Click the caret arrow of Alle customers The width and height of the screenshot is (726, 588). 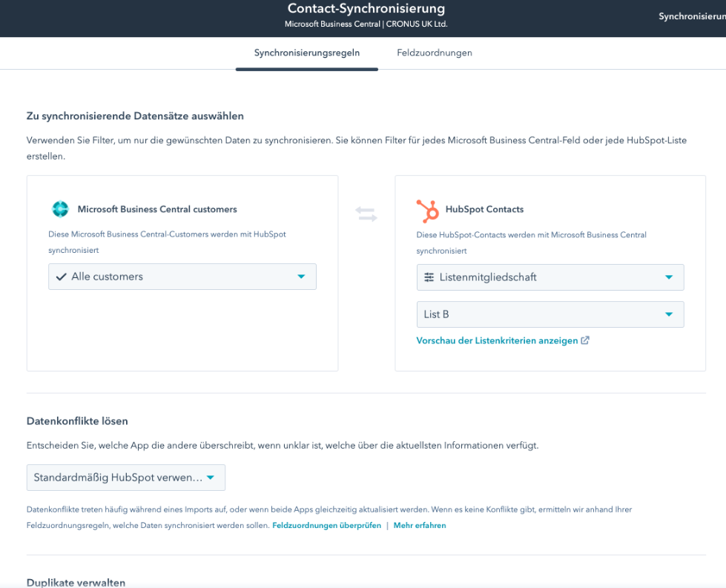[301, 277]
